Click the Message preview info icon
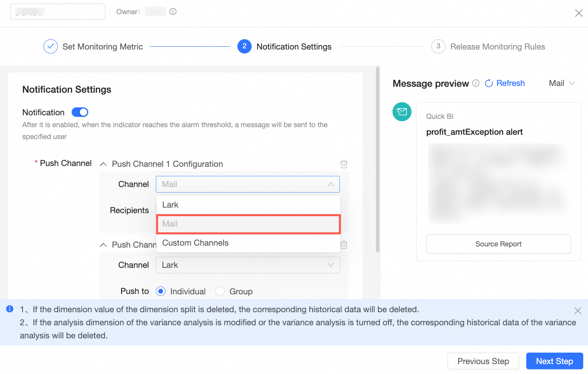Image resolution: width=588 pixels, height=374 pixels. coord(476,83)
